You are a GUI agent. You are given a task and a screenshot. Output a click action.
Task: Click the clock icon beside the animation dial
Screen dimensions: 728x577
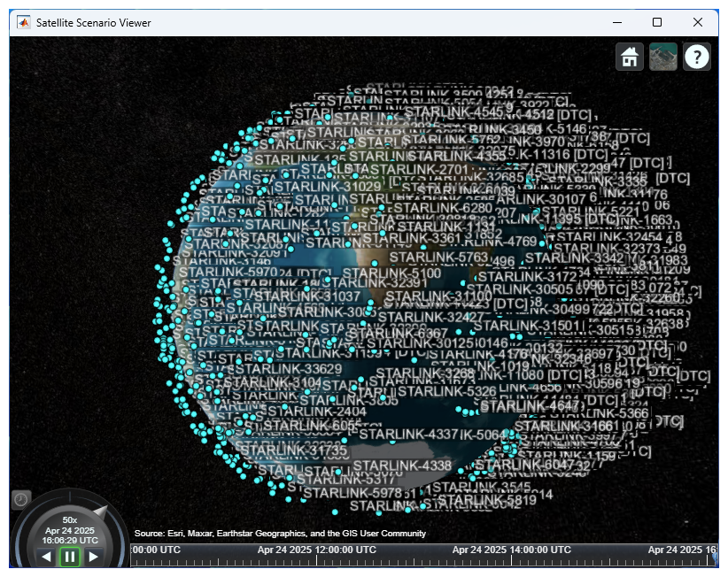point(21,499)
